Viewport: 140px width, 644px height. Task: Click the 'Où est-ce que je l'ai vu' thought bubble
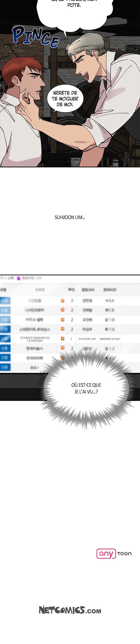86,388
